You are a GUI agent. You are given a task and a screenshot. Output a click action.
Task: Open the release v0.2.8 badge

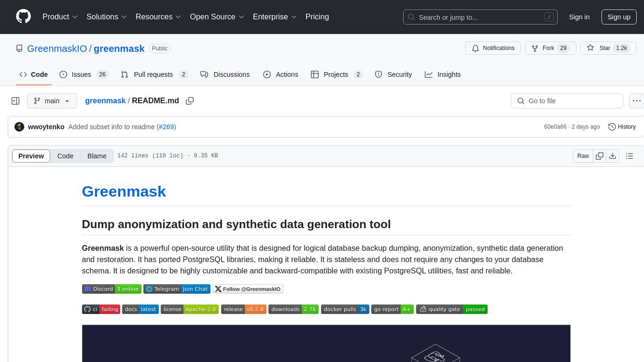243,309
